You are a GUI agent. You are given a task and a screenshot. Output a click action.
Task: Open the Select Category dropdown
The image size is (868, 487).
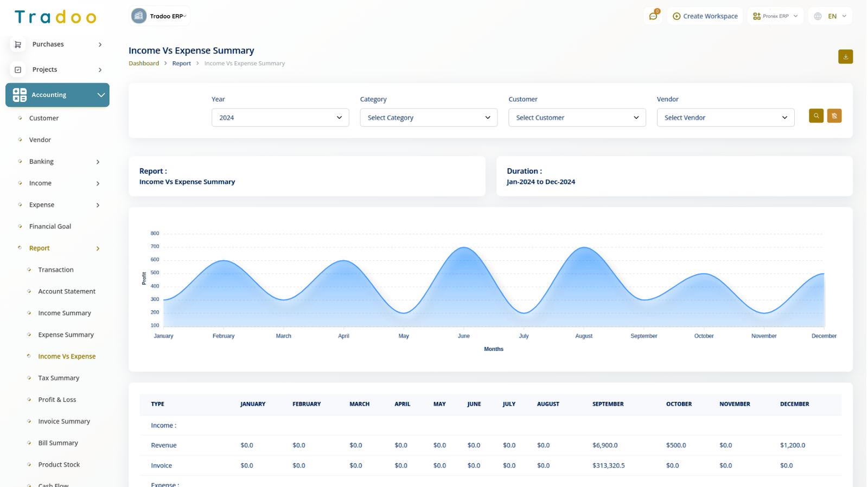point(428,118)
